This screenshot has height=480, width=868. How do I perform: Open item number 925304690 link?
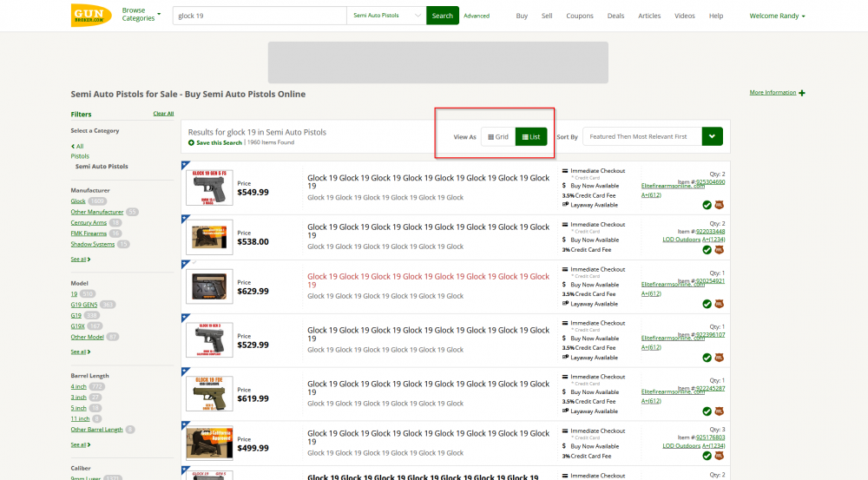(x=710, y=181)
